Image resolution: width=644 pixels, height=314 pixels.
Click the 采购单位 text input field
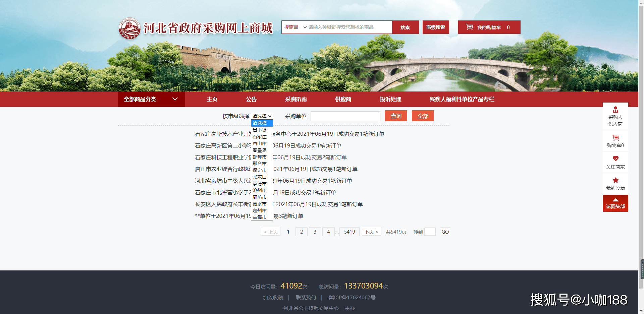pyautogui.click(x=345, y=116)
